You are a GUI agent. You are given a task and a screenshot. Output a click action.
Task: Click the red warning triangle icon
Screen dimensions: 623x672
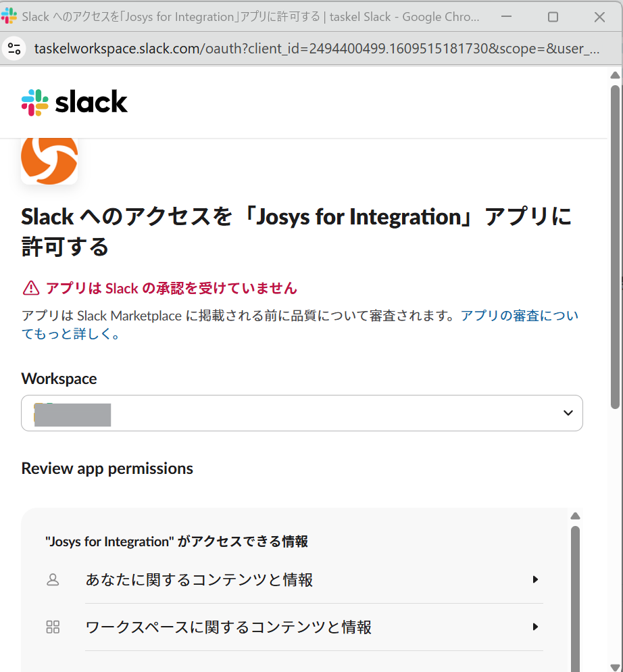point(31,289)
